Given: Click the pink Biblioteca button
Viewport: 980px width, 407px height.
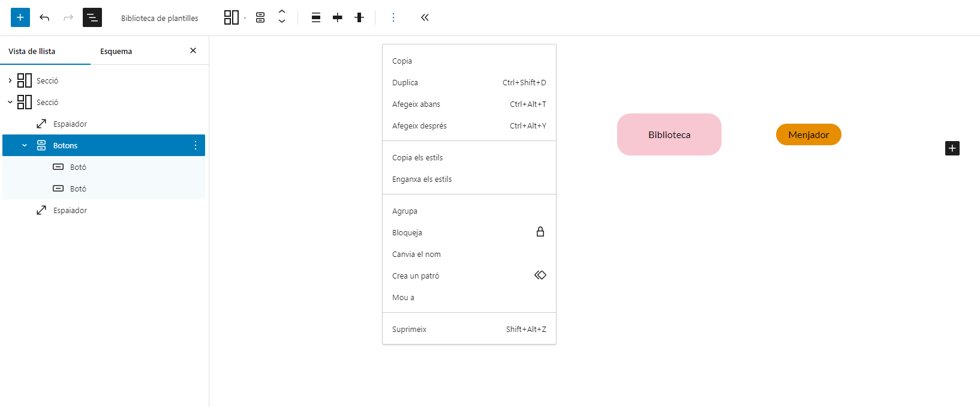Looking at the screenshot, I should click(669, 134).
